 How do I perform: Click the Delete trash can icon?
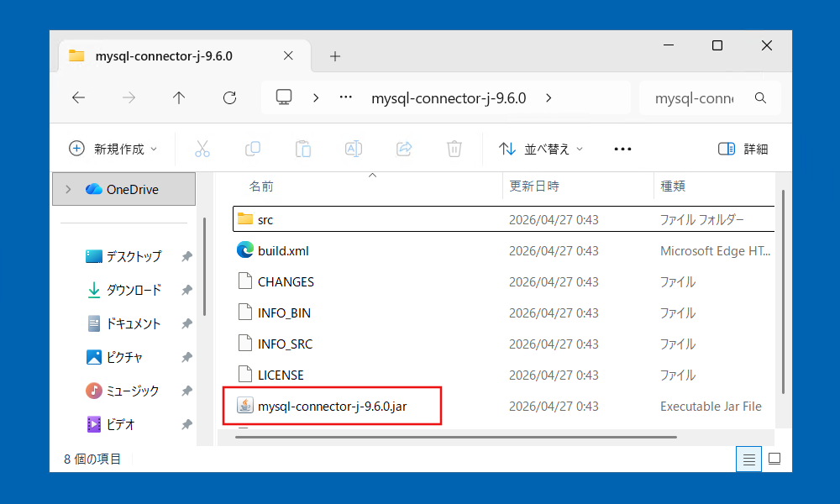point(454,149)
